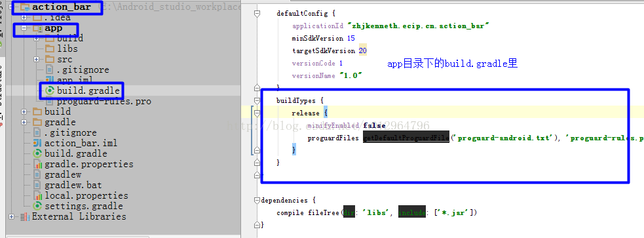Click the false value after minifyEnabled

(374, 125)
